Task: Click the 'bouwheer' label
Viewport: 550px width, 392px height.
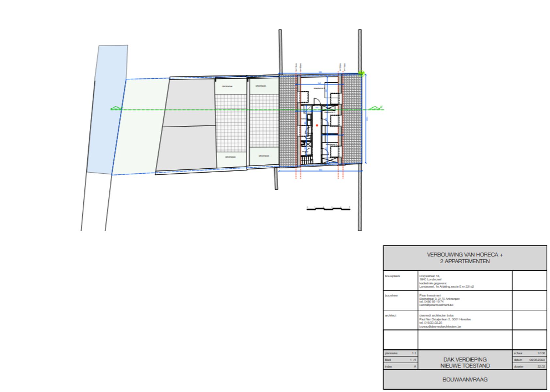Action: click(391, 295)
